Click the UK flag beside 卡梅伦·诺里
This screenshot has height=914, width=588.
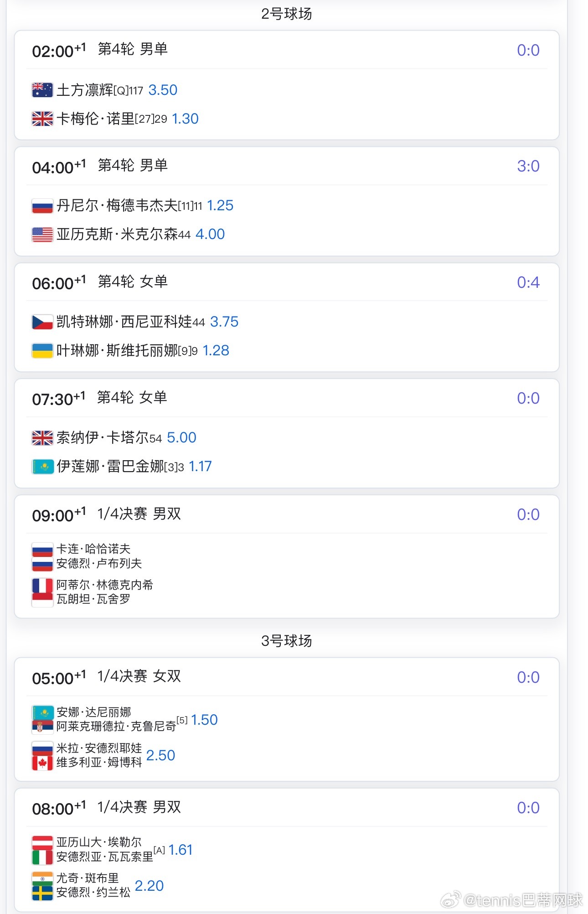(x=42, y=119)
